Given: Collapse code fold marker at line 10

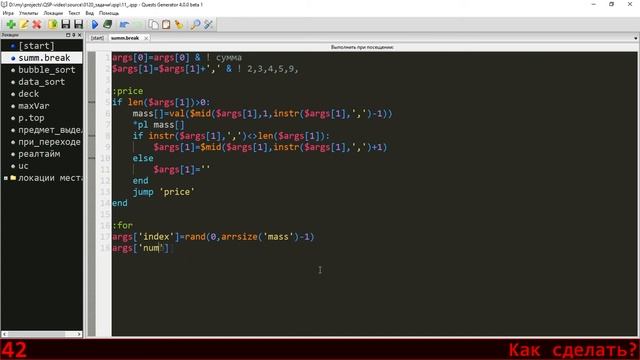Looking at the screenshot, I should pyautogui.click(x=92, y=158).
